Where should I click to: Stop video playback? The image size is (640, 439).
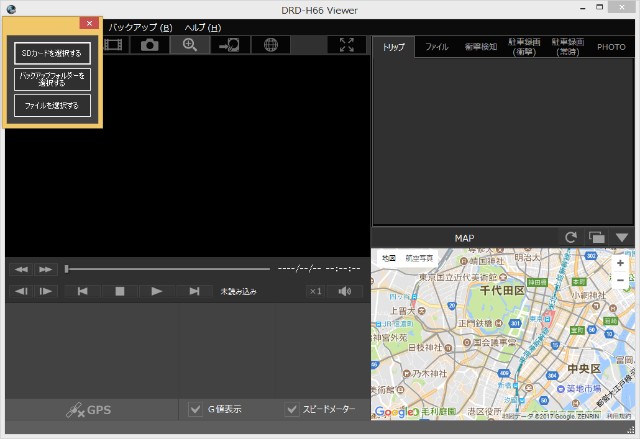pyautogui.click(x=120, y=291)
